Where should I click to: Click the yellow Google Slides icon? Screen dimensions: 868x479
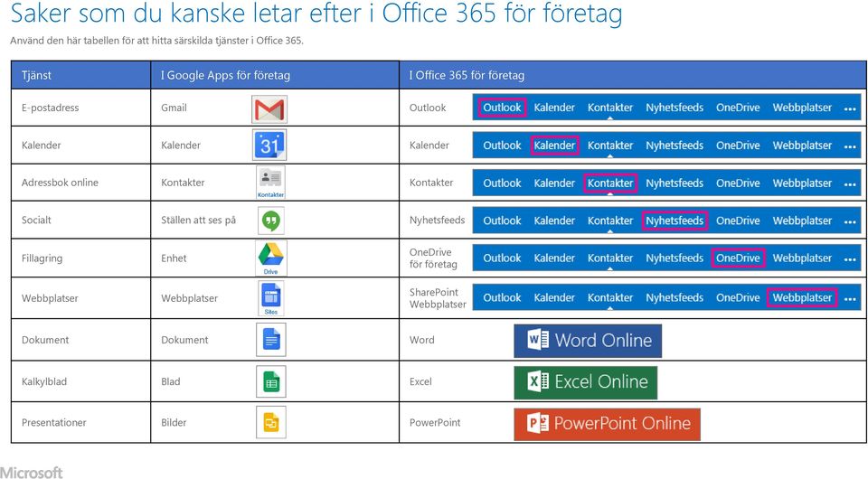pyautogui.click(x=271, y=423)
